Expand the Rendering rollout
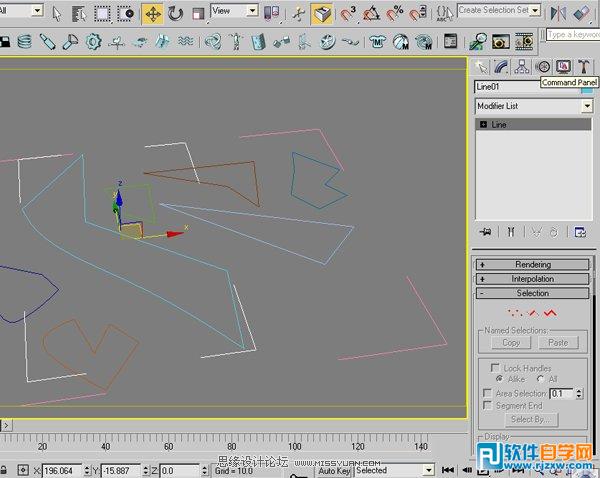The height and width of the screenshot is (478, 600). point(532,264)
